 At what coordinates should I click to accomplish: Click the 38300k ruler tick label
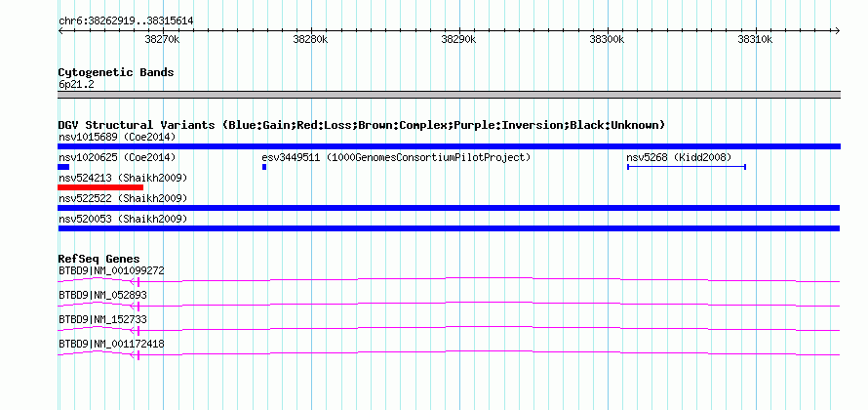pyautogui.click(x=608, y=39)
